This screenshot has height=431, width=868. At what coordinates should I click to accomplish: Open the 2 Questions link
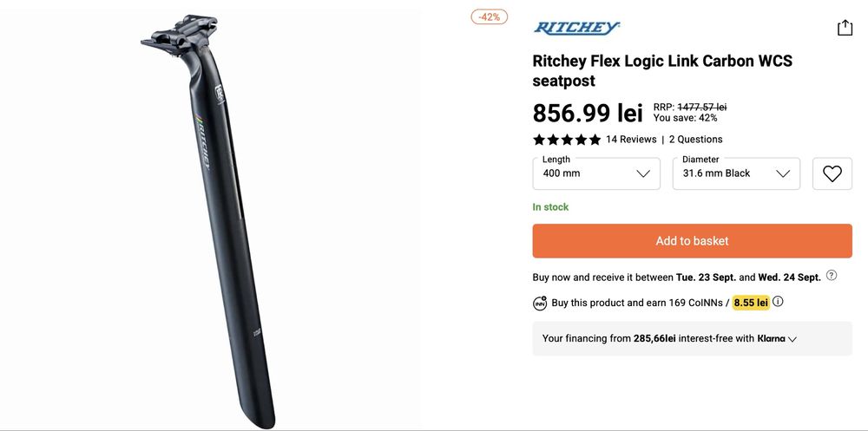pos(695,140)
